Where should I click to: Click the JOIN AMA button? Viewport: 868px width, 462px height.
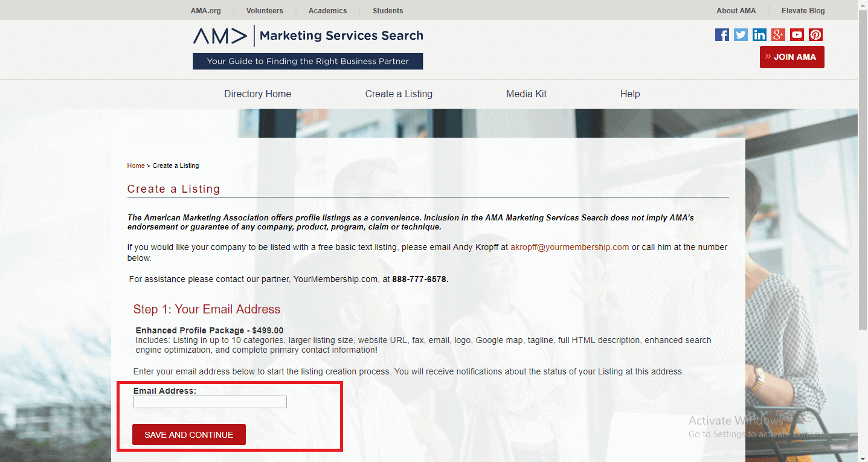(x=792, y=57)
